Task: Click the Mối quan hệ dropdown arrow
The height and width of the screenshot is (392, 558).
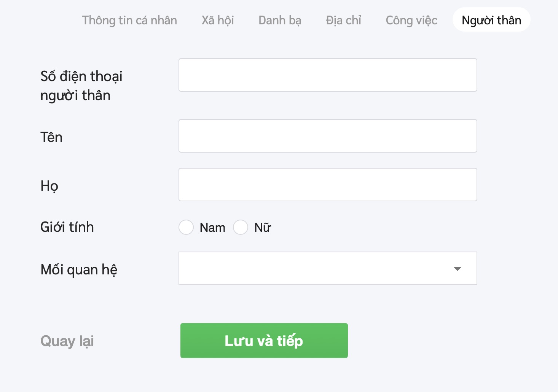Action: (458, 269)
